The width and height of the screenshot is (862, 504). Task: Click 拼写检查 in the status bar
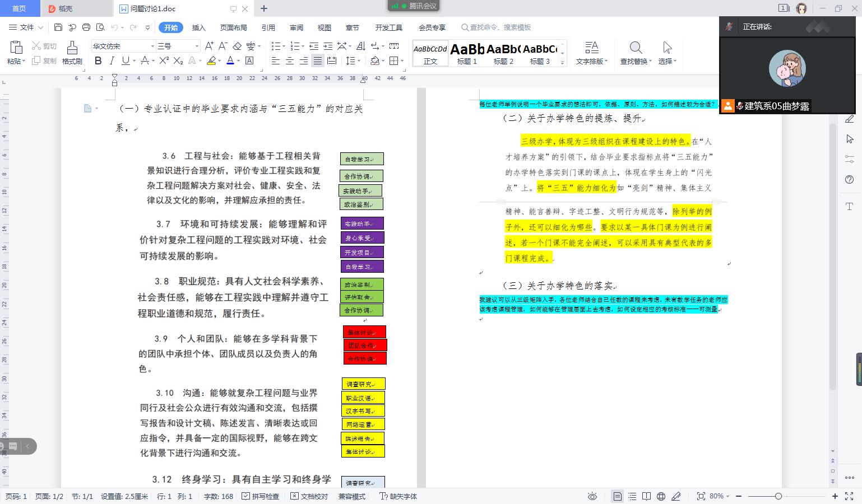pyautogui.click(x=261, y=496)
